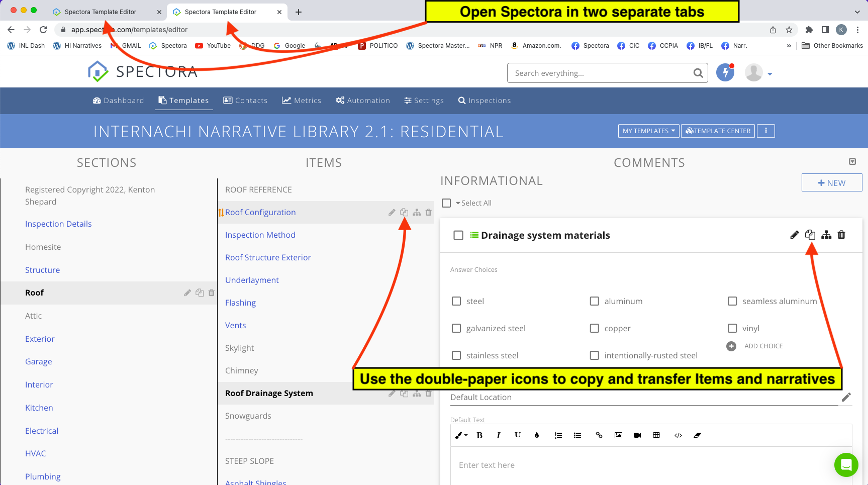The image size is (868, 485).
Task: Toggle bold formatting in the text editor
Action: point(479,435)
